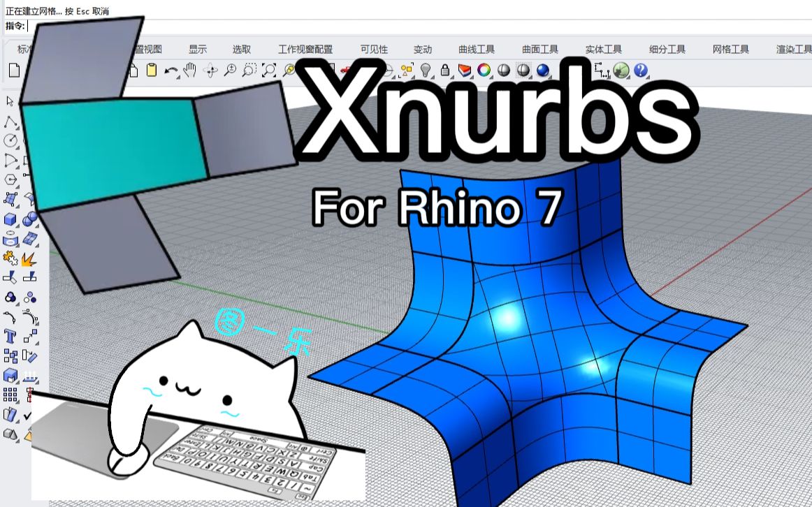The image size is (812, 507).
Task: Open the 显示 toolbar tab
Action: (x=198, y=49)
